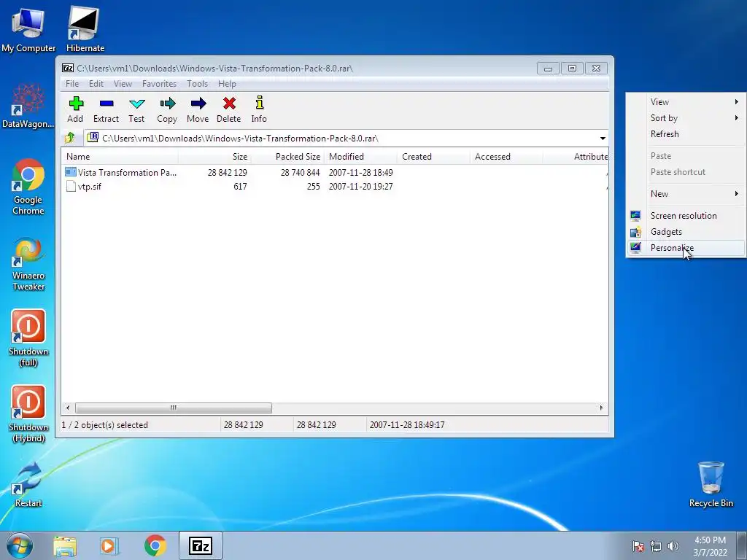
Task: Open archive Info with the Info icon
Action: click(259, 103)
